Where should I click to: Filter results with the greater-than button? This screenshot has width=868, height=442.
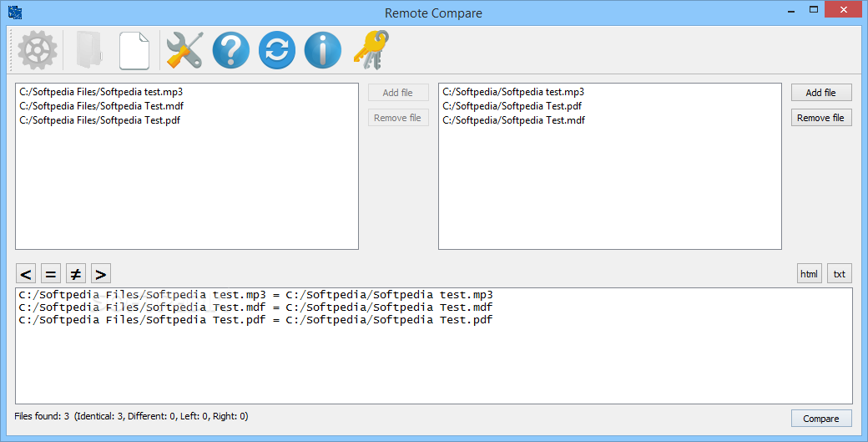coord(101,273)
